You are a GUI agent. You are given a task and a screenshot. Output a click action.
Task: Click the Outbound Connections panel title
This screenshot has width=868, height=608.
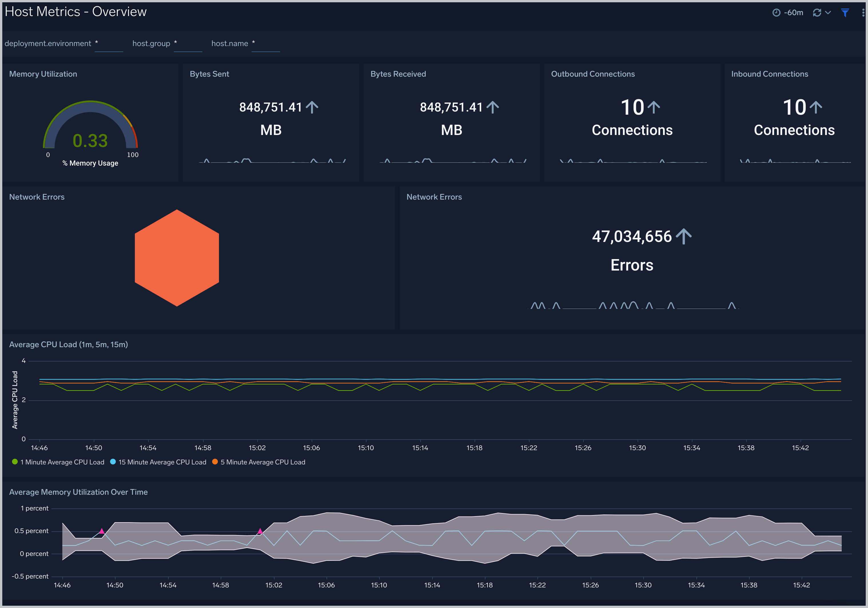tap(593, 74)
